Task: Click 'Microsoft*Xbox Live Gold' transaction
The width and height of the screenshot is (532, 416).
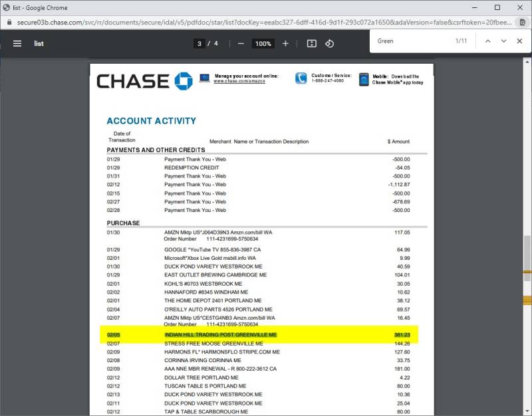Action: (x=210, y=258)
